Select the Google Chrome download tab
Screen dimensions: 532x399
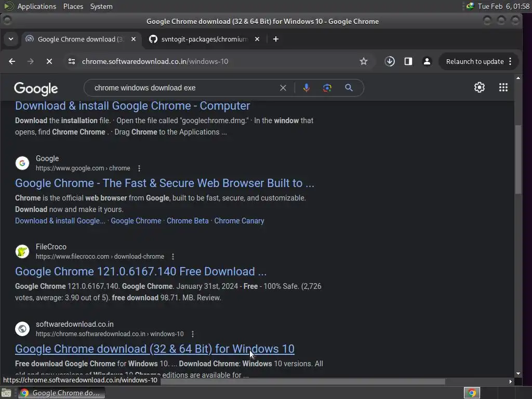pos(81,39)
